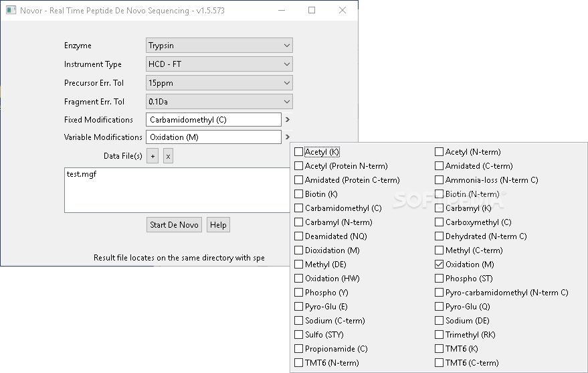The width and height of the screenshot is (588, 373).
Task: Check Amidated (C-term) option
Action: [439, 166]
